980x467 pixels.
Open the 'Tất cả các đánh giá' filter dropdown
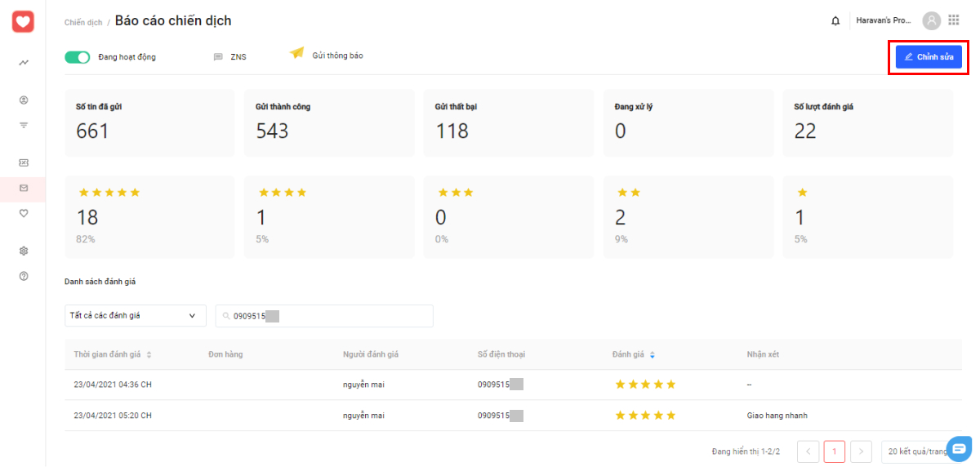point(136,316)
